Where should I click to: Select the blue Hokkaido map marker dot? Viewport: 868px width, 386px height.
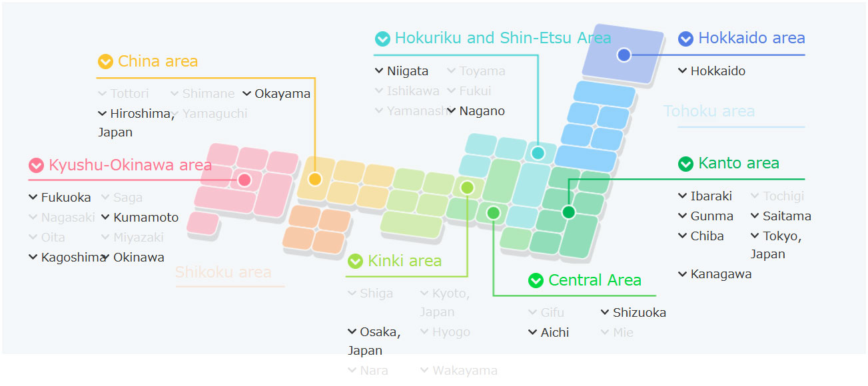point(624,55)
